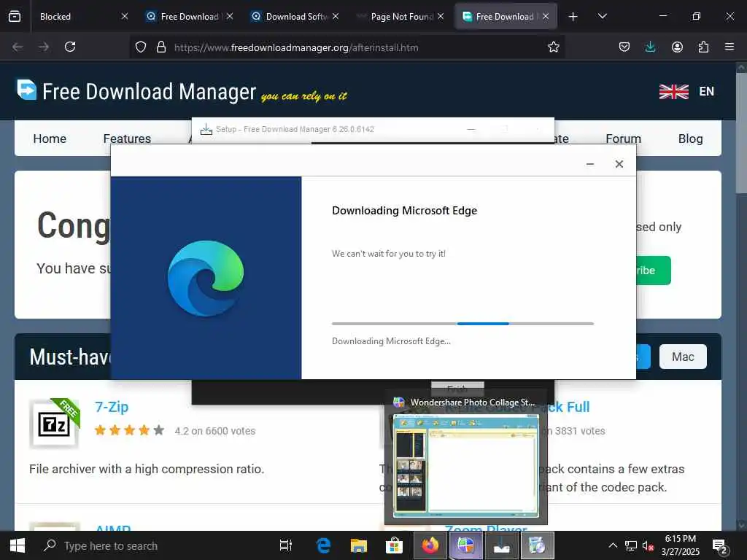747x560 pixels.
Task: Expand the list all tabs dropdown
Action: 602,16
